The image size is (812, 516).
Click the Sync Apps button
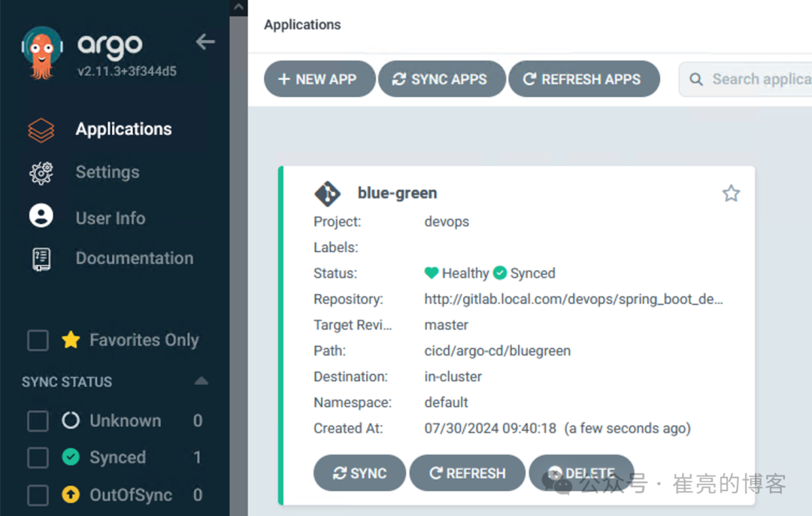tap(441, 79)
